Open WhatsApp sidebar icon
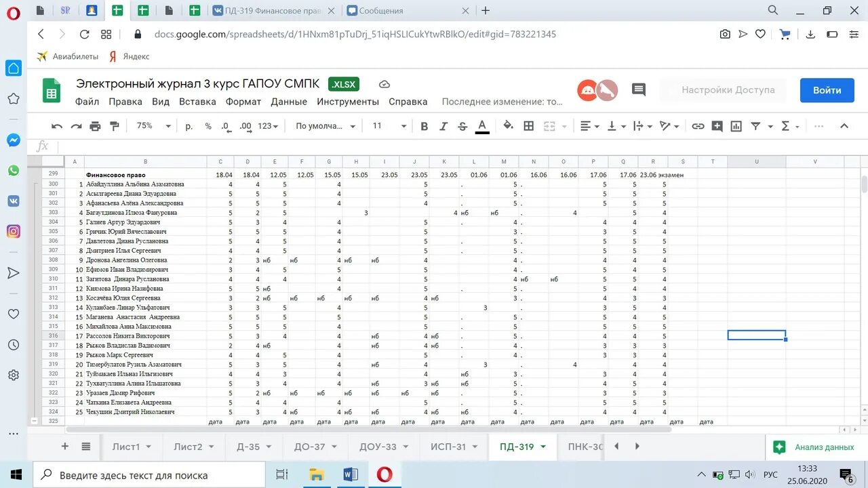This screenshot has height=488, width=868. pyautogui.click(x=14, y=170)
